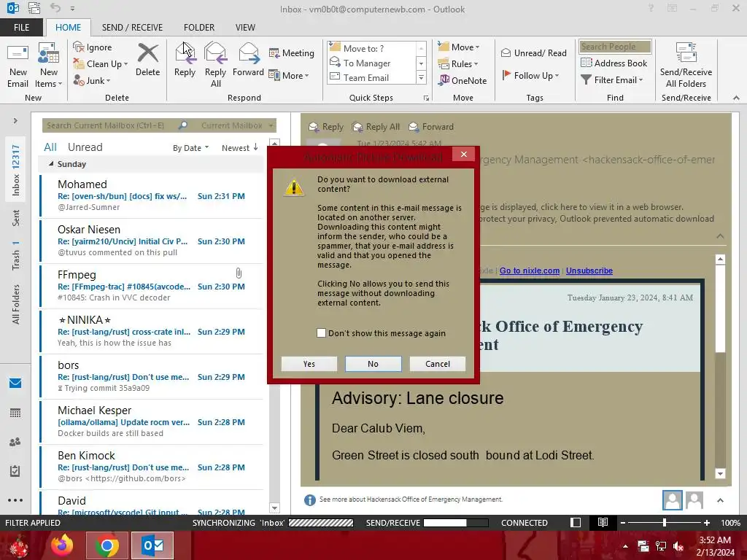Open the Tasks navigation icon
The height and width of the screenshot is (560, 747).
tap(15, 471)
